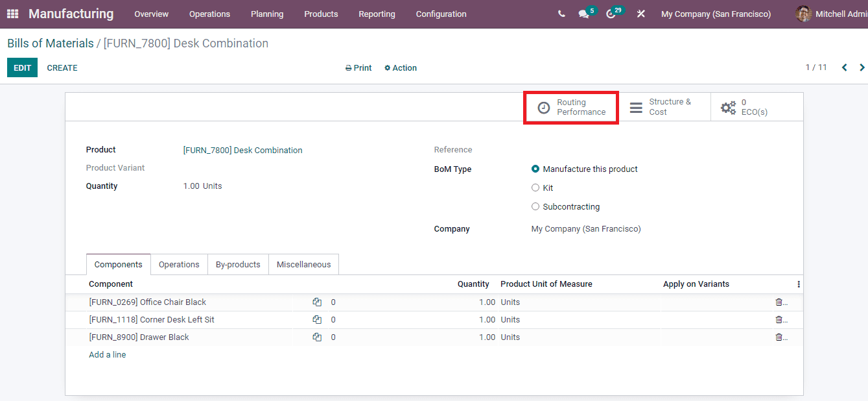This screenshot has width=868, height=401.
Task: Select Manufacture this product option
Action: point(535,169)
